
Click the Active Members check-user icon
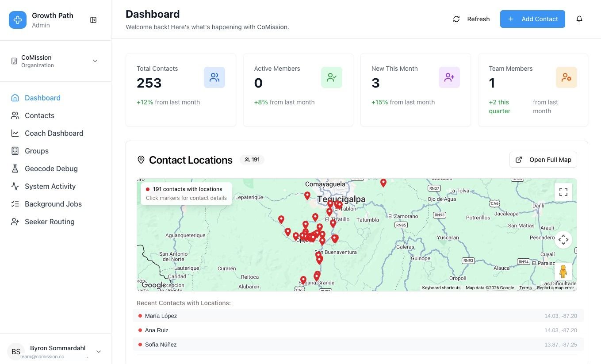[332, 77]
